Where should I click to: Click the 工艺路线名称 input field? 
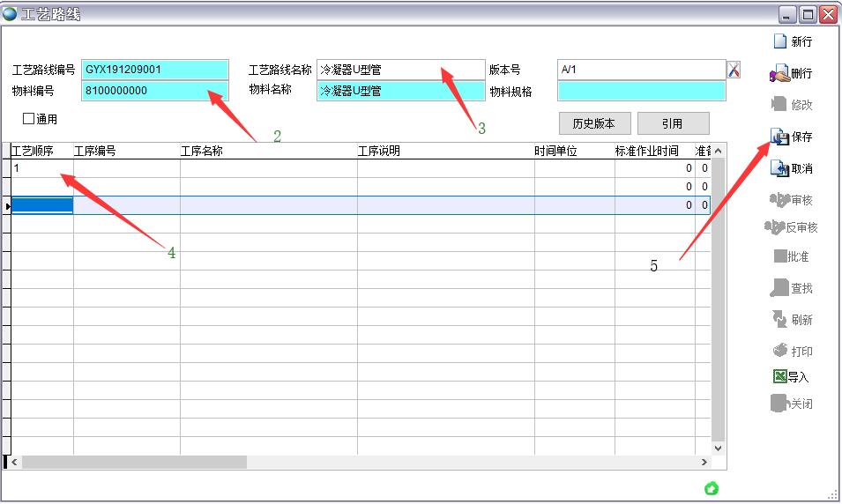400,70
